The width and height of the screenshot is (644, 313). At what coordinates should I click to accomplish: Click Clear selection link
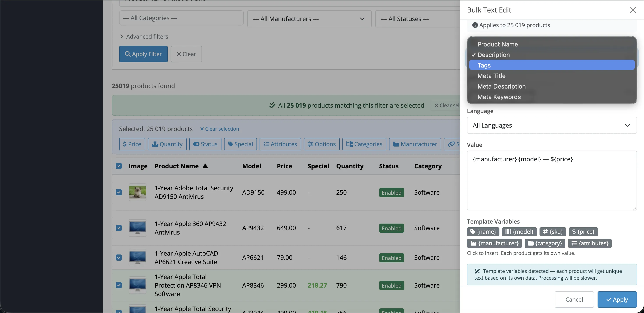point(219,129)
